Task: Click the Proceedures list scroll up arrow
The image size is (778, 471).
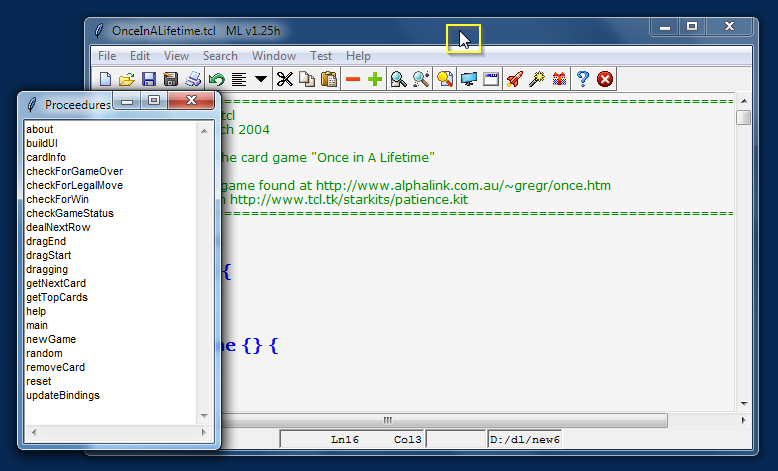Action: tap(204, 131)
